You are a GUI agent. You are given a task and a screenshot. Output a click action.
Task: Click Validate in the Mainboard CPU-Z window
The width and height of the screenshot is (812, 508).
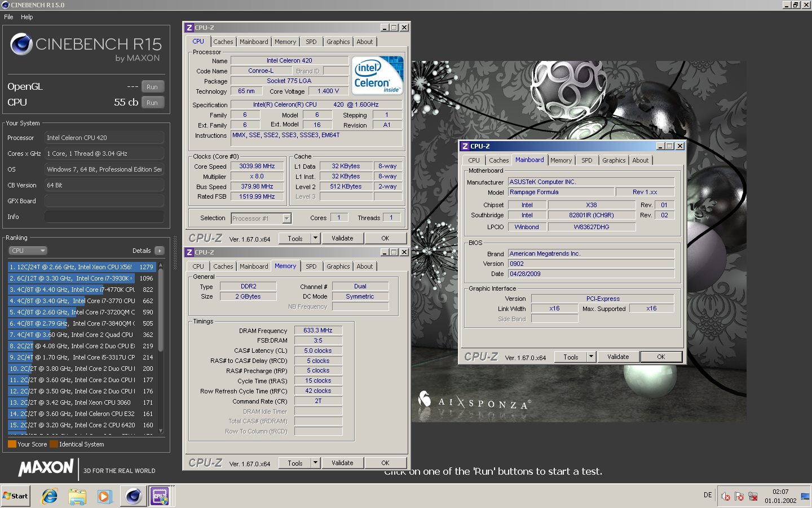point(618,357)
